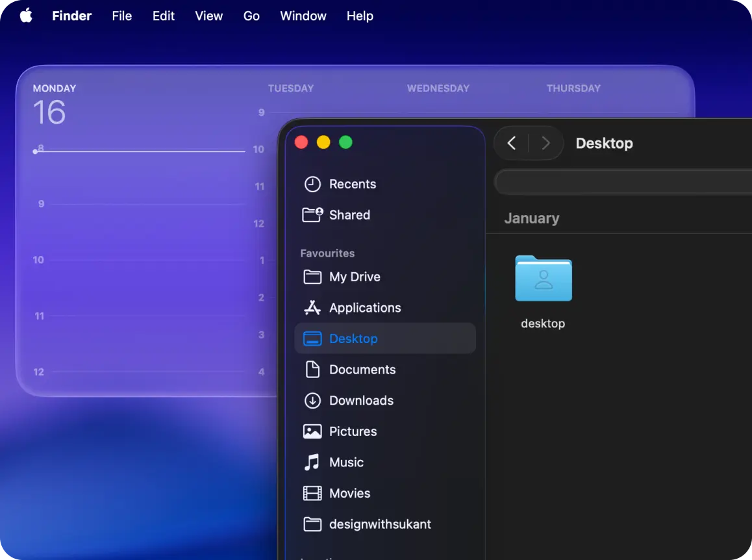Open the Edit menu
Viewport: 752px width, 560px height.
(164, 16)
